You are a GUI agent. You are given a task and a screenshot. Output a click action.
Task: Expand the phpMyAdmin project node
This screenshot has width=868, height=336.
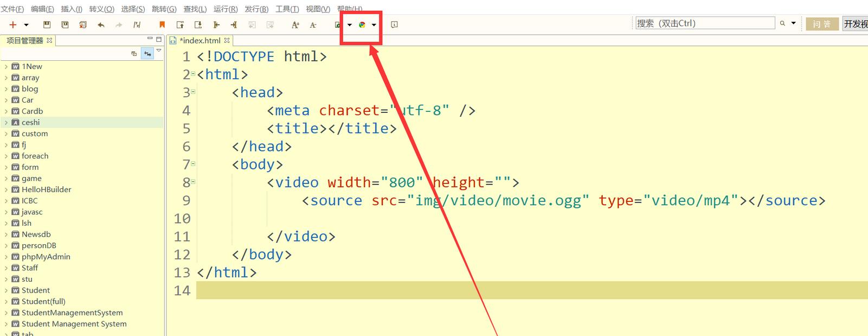coord(6,257)
